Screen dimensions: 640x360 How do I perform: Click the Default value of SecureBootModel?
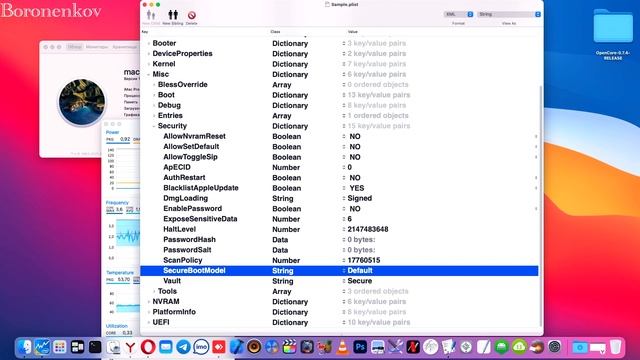[360, 271]
